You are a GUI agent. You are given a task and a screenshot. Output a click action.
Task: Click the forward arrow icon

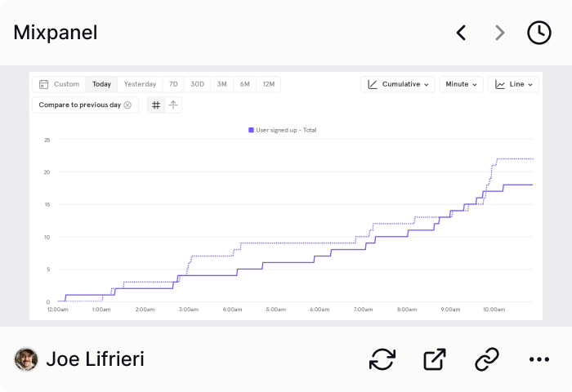point(500,33)
